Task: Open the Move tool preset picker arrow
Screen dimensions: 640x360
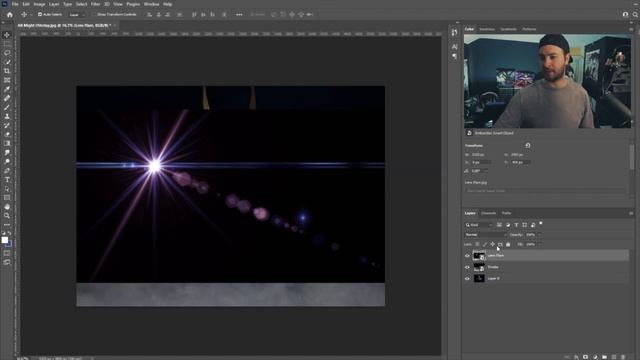Action: pyautogui.click(x=31, y=15)
